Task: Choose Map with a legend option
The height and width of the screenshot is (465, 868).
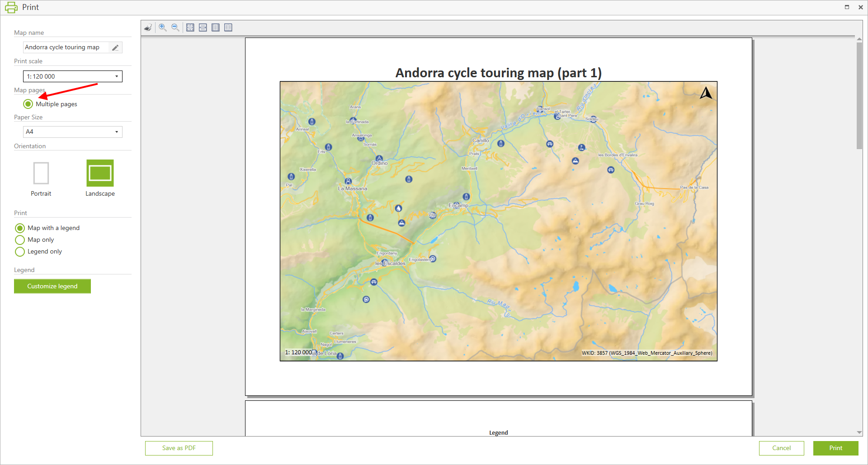Action: coord(20,228)
